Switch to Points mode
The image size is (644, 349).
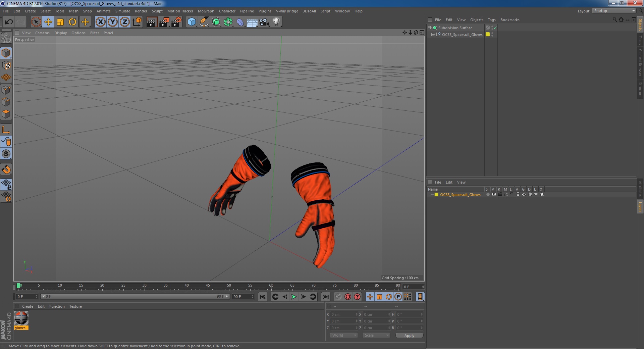pos(6,90)
